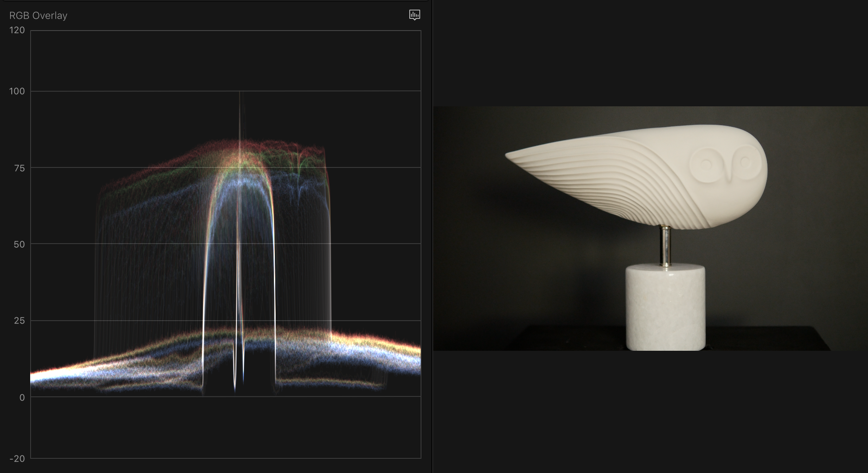
Task: Click the marble cylinder base in the viewer
Action: click(x=666, y=307)
